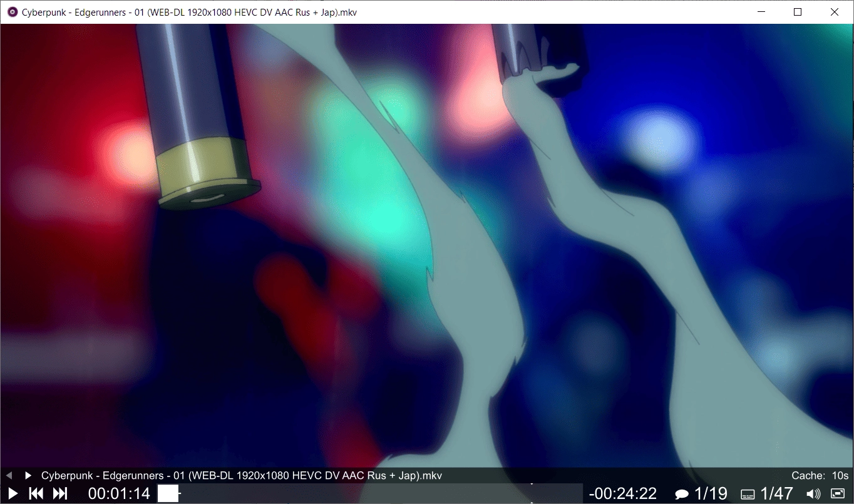
Task: Go to next playlist item arrow
Action: (x=28, y=476)
